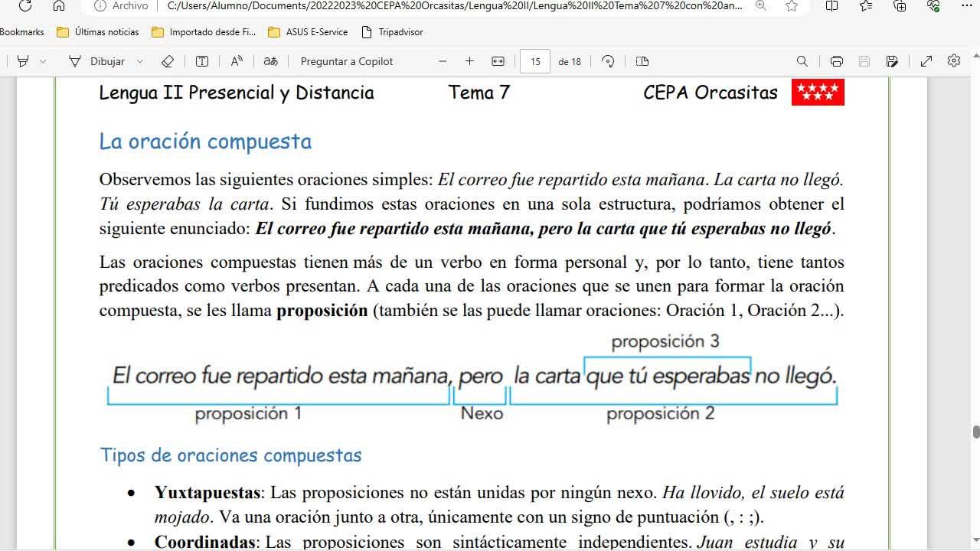980x551 pixels.
Task: Expand the Dibujar pen options arrow
Action: [140, 61]
